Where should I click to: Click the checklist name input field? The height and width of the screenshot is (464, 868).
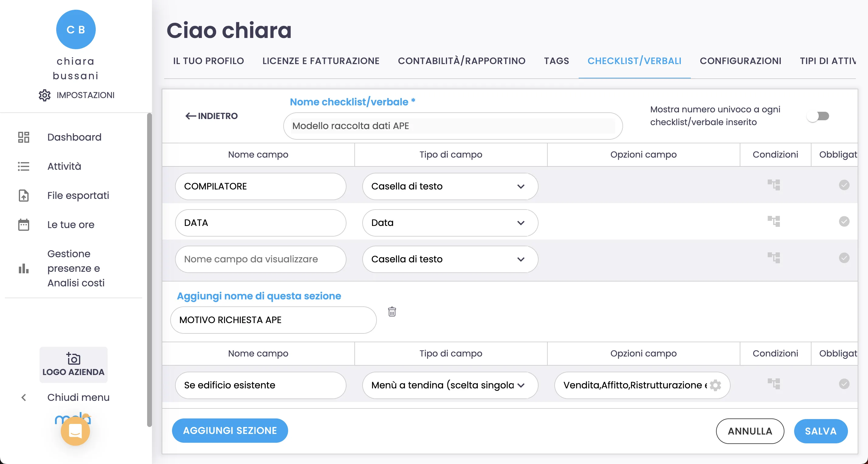(453, 126)
